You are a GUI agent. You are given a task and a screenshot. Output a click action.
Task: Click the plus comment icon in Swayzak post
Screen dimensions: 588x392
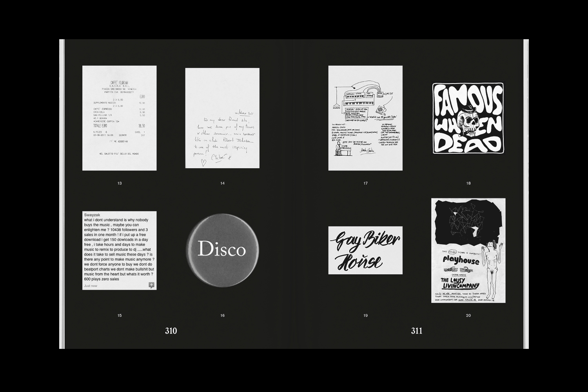151,285
